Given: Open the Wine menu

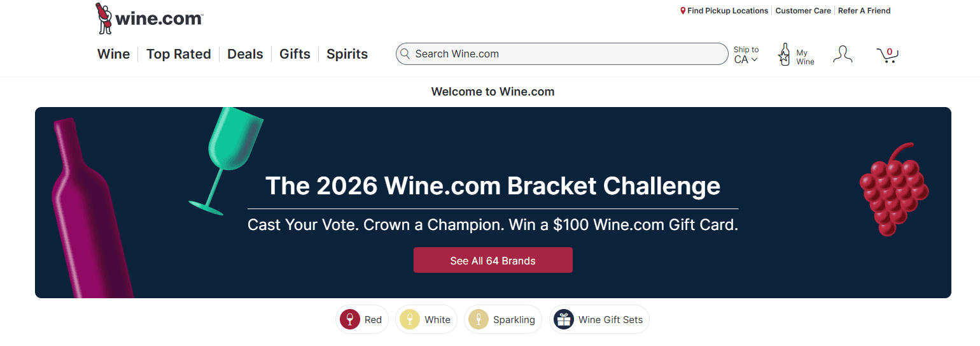Looking at the screenshot, I should tap(113, 54).
